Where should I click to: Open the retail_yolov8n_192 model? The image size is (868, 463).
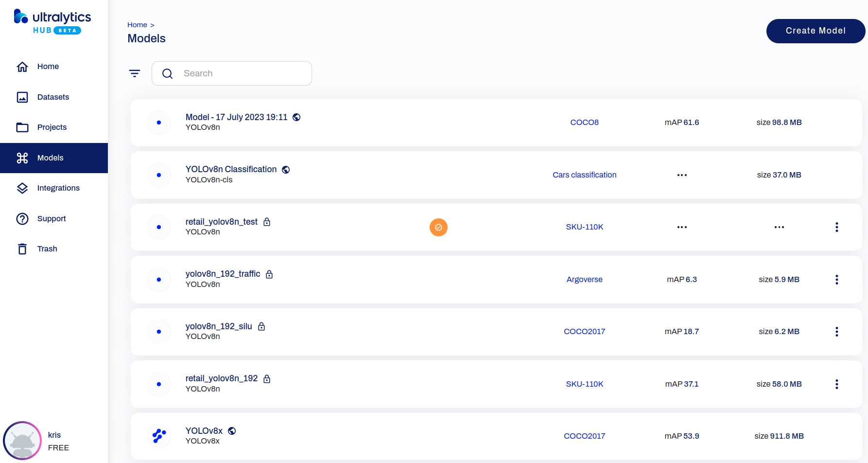point(222,378)
